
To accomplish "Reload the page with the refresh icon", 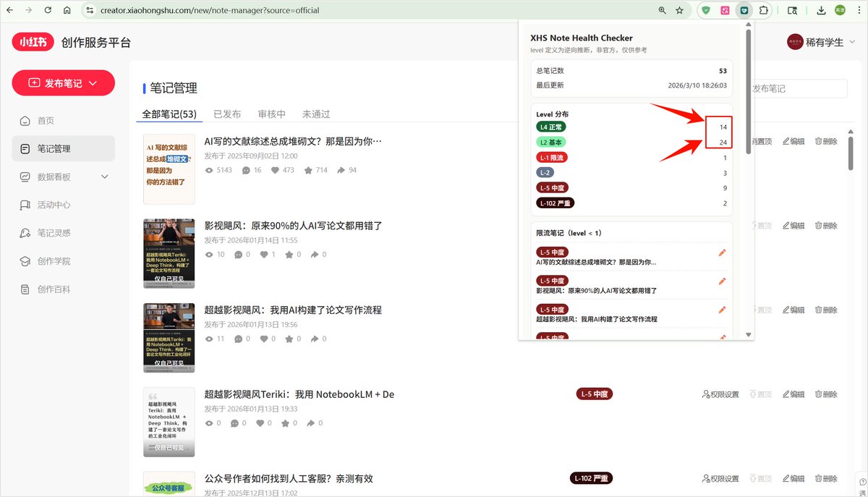I will 48,10.
